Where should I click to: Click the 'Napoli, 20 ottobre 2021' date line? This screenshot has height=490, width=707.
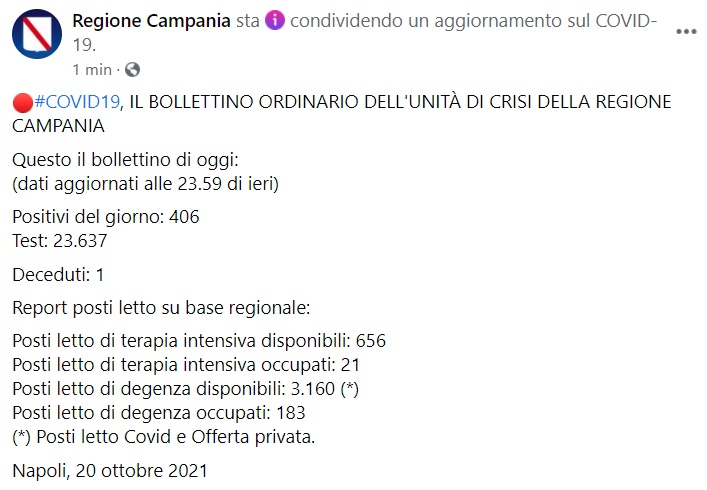(x=110, y=471)
